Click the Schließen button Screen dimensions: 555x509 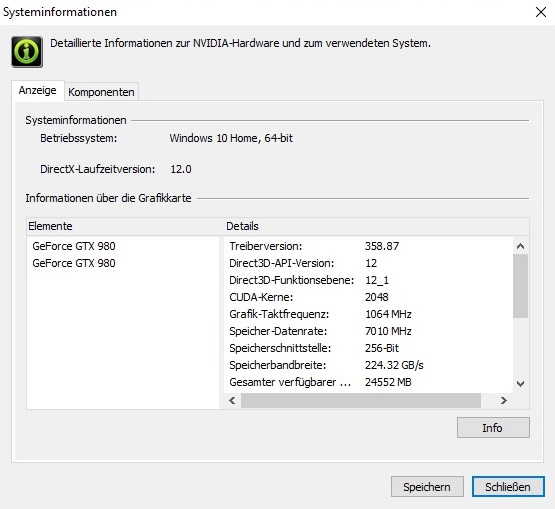[x=508, y=487]
